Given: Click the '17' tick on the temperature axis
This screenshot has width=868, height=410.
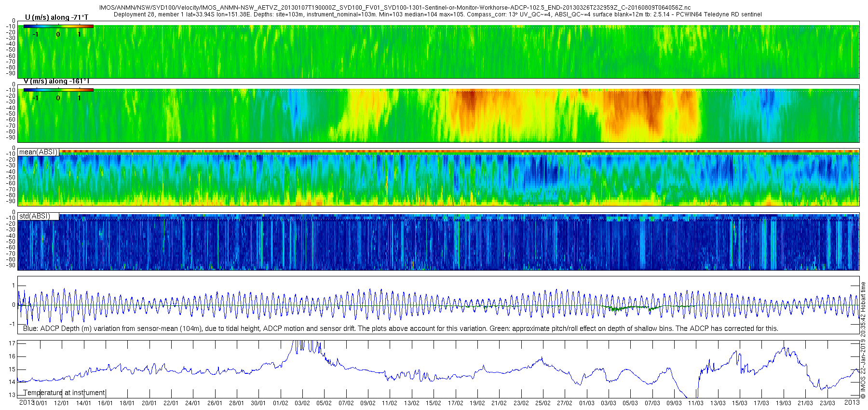Looking at the screenshot, I should click(13, 343).
